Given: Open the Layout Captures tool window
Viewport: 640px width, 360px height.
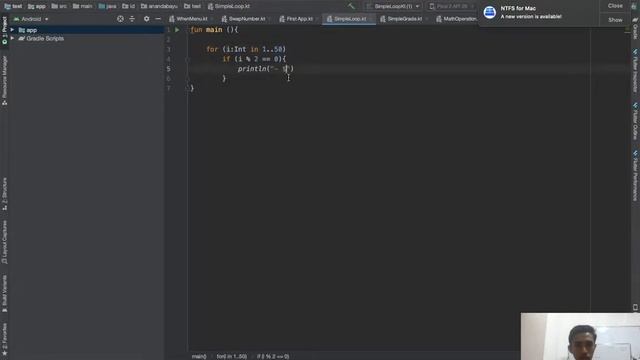Looking at the screenshot, I should (x=4, y=242).
